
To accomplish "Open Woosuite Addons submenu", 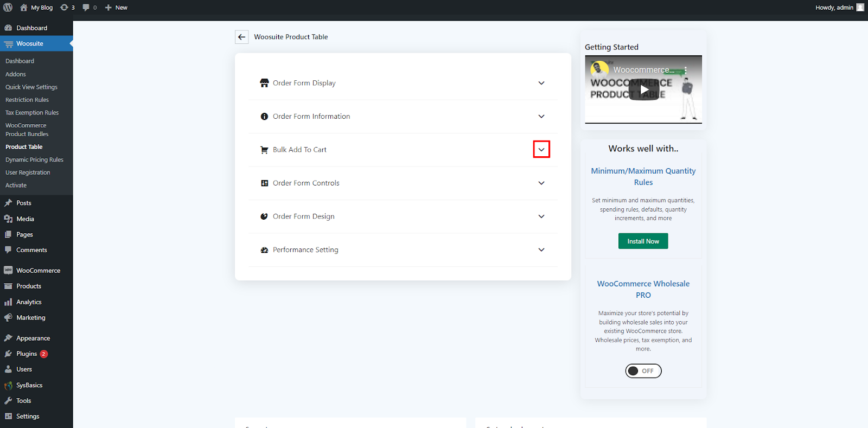I will coord(16,74).
